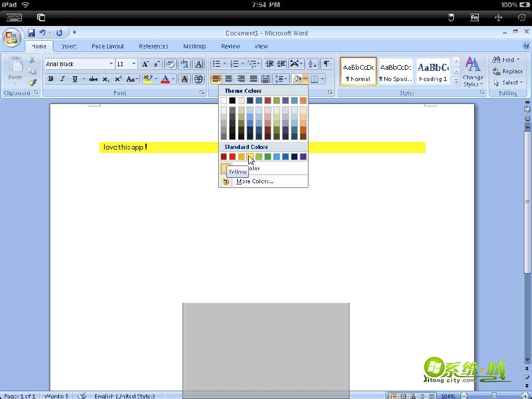
Task: Open the Review ribbon tab
Action: tap(231, 46)
